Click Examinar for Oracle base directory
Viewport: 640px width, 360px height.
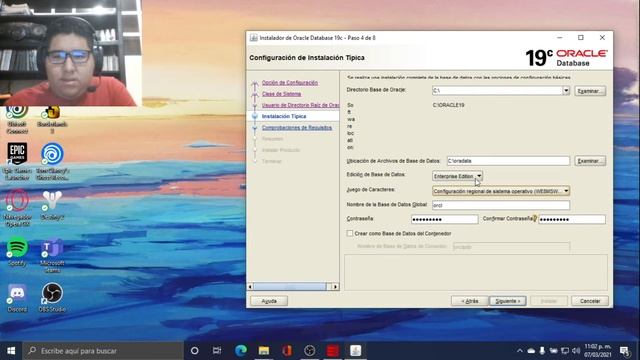pyautogui.click(x=590, y=91)
